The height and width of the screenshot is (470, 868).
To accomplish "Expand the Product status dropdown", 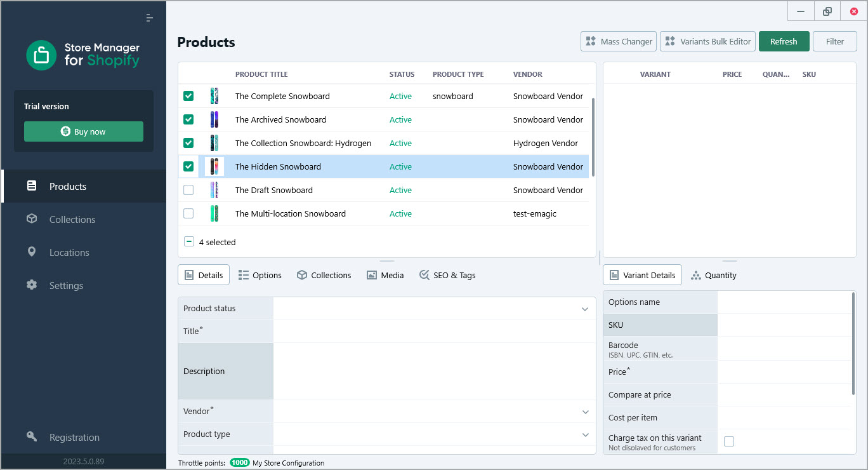I will [x=585, y=309].
